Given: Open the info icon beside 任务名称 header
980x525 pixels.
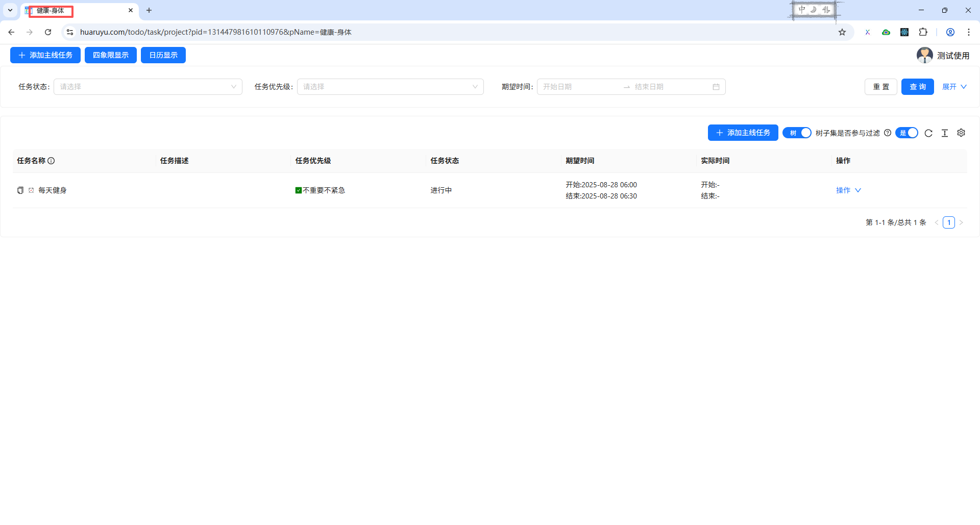Looking at the screenshot, I should 52,161.
